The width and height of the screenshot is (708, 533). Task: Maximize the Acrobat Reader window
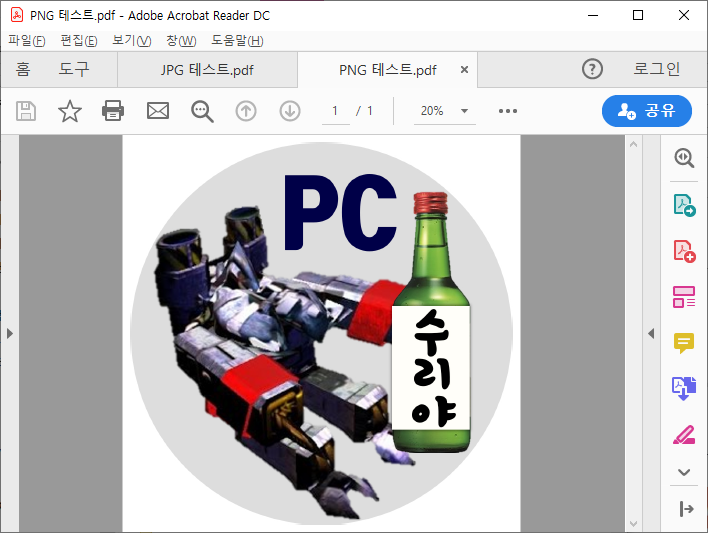(x=638, y=15)
